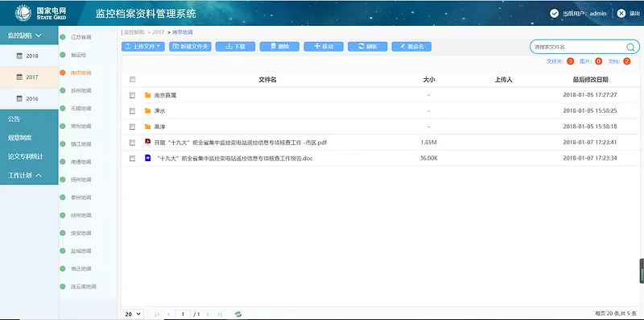The width and height of the screenshot is (644, 320).
Task: Open the page size 20 dropdown
Action: [133, 314]
